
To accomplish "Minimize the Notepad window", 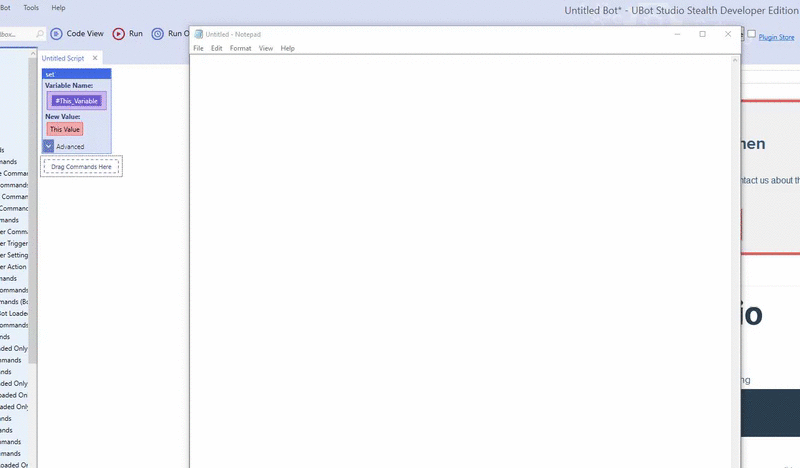I will coord(677,34).
